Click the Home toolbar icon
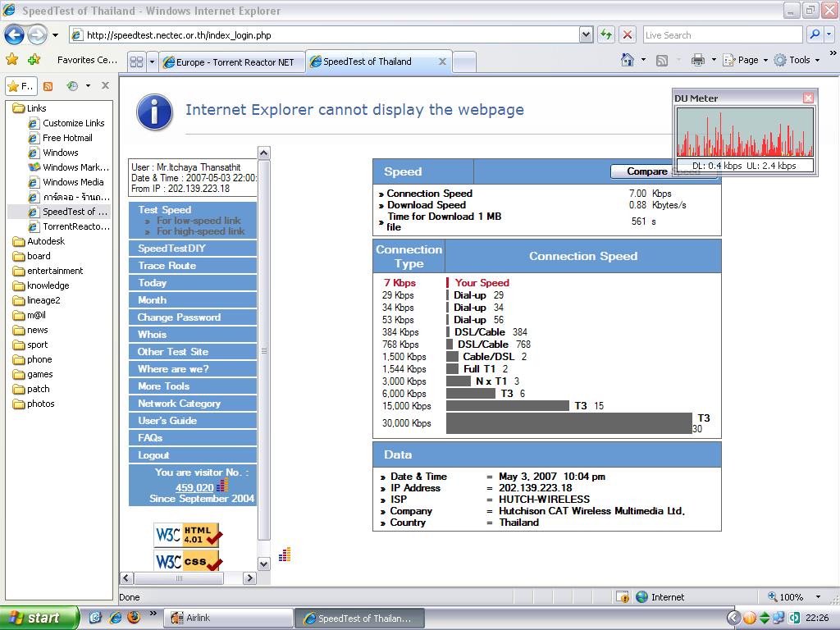The width and height of the screenshot is (840, 630). (628, 60)
